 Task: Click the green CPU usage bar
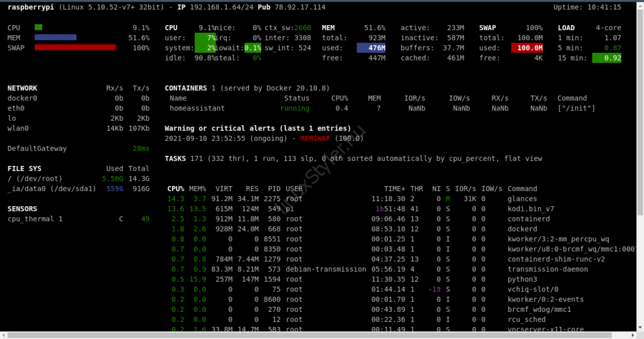[38, 28]
